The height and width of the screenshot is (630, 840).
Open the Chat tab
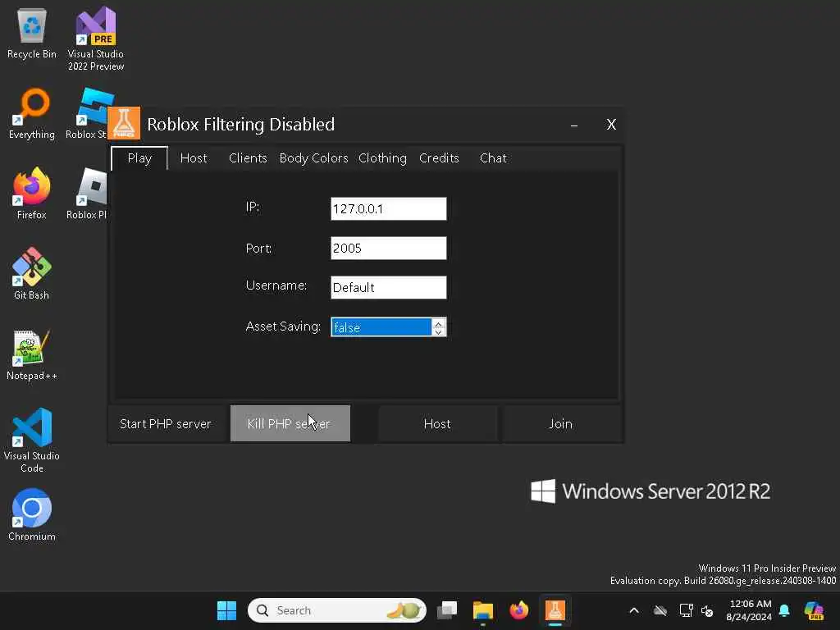tap(493, 158)
